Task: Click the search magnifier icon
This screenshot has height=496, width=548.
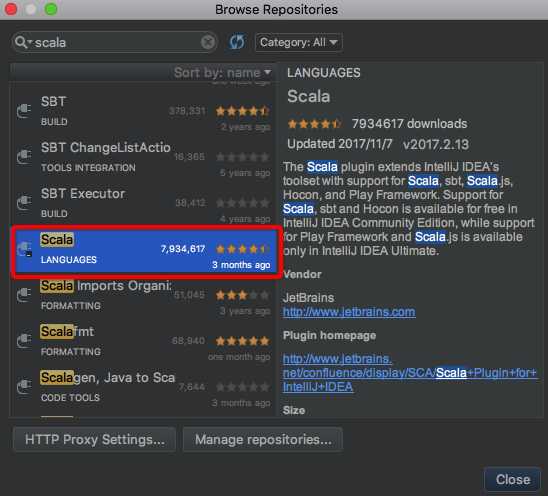Action: coord(21,42)
